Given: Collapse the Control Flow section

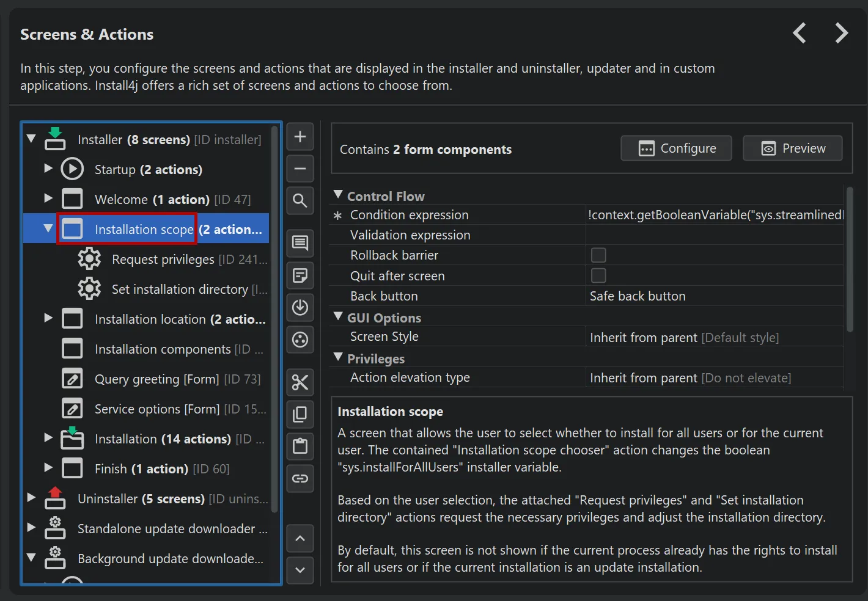Looking at the screenshot, I should [x=338, y=195].
